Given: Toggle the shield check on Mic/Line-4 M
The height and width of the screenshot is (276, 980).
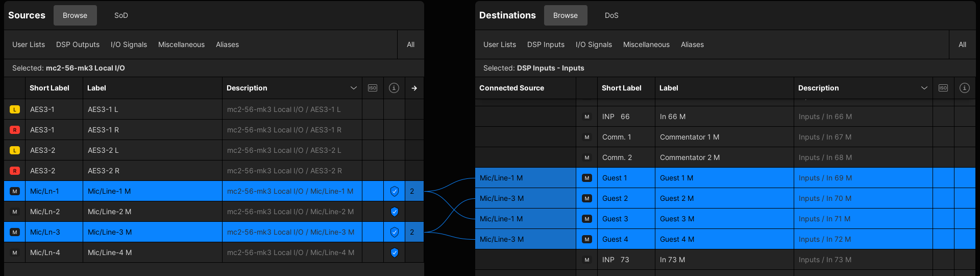Looking at the screenshot, I should [x=394, y=252].
